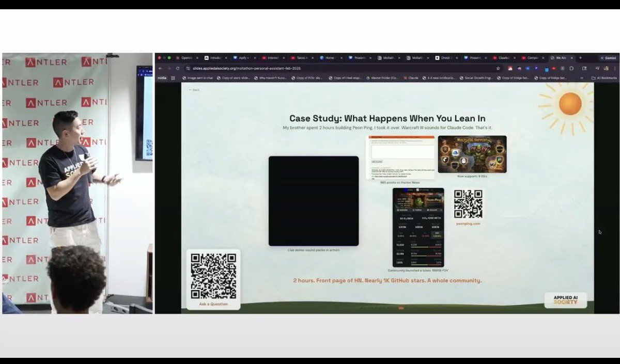Image resolution: width=620 pixels, height=364 pixels.
Task: Go back with the browser back arrow
Action: click(160, 68)
